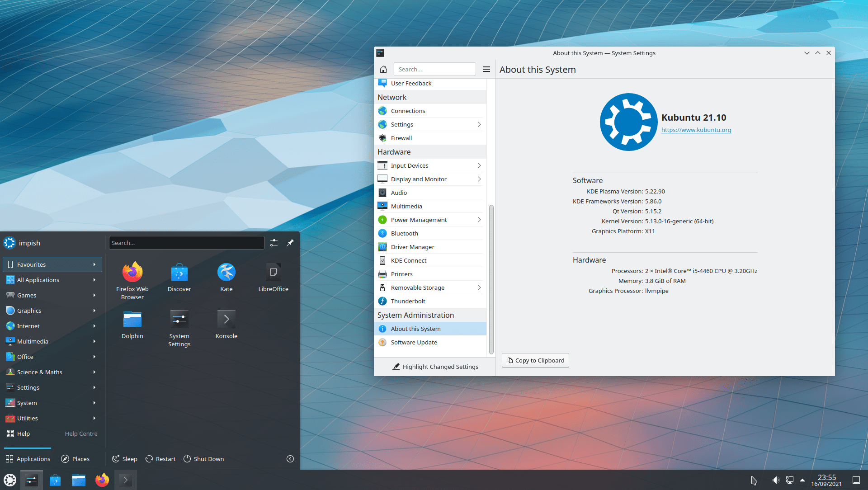Follow the kubuntu.org link
868x490 pixels.
pyautogui.click(x=696, y=130)
